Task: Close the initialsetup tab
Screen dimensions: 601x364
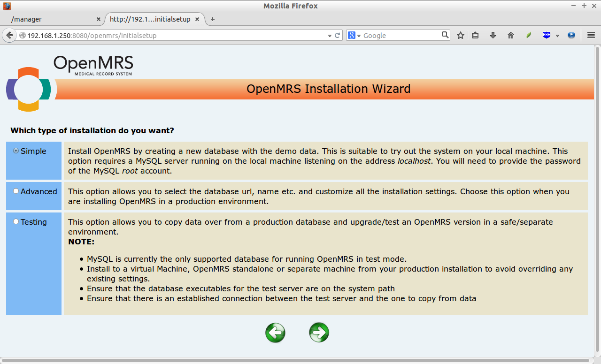Action: [197, 19]
